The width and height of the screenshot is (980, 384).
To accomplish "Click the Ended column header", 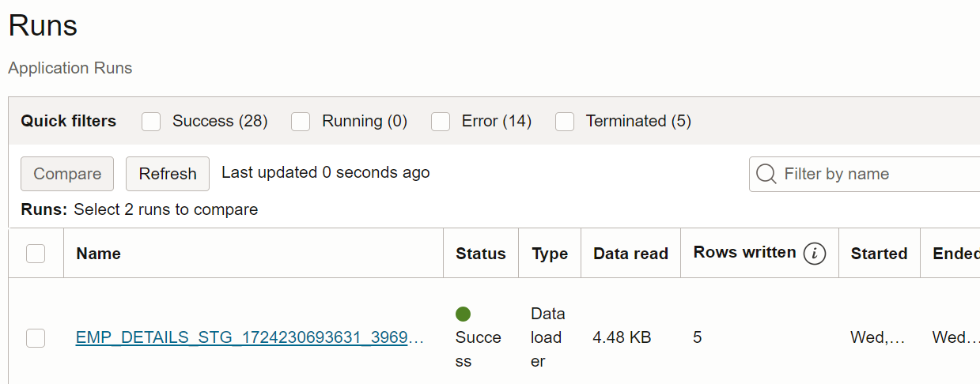I will coord(955,254).
